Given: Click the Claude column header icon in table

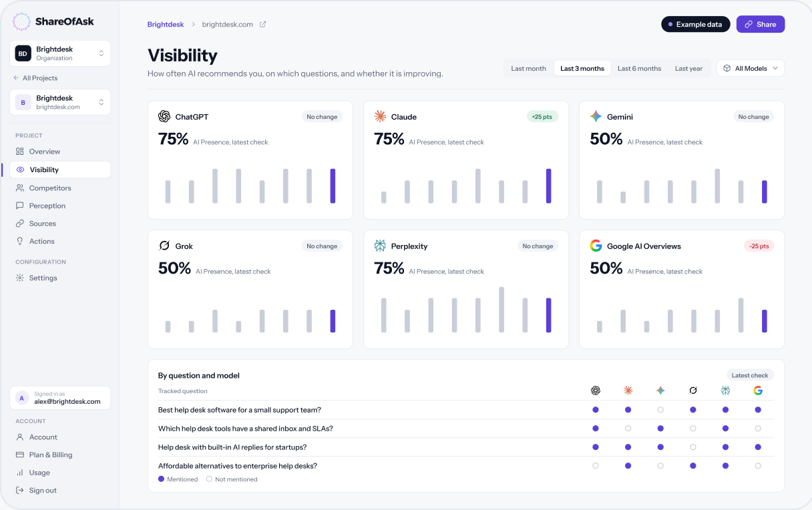Looking at the screenshot, I should point(628,391).
